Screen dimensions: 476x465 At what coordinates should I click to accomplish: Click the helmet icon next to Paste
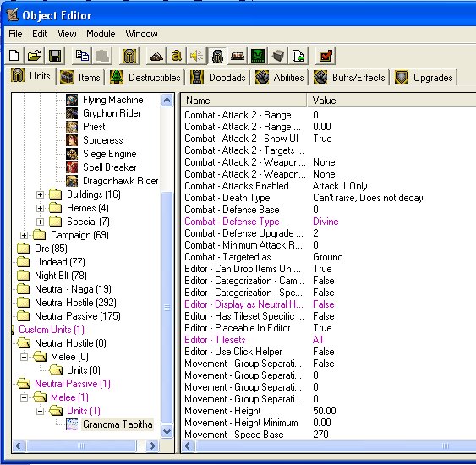click(129, 56)
